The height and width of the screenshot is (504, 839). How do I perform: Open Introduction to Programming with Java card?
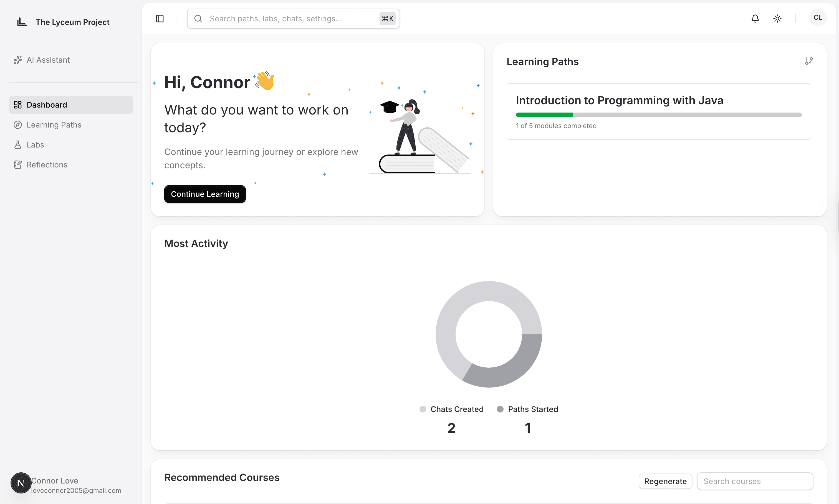(x=619, y=101)
